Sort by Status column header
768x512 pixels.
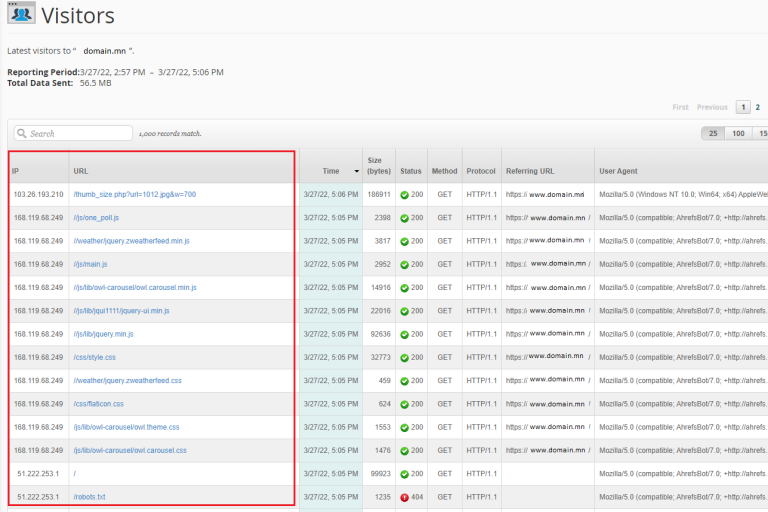(410, 171)
